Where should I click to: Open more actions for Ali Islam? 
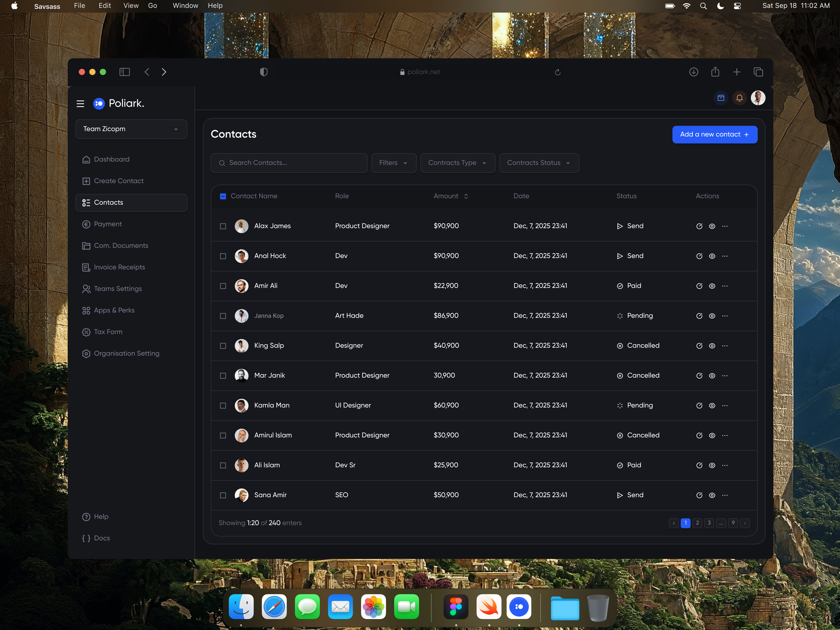click(x=725, y=465)
